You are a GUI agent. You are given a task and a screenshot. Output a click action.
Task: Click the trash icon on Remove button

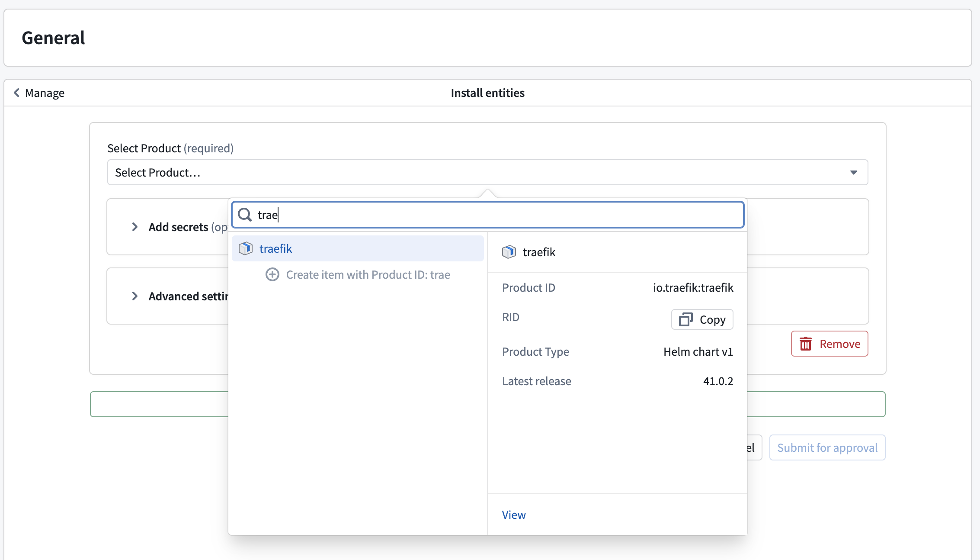pos(806,344)
